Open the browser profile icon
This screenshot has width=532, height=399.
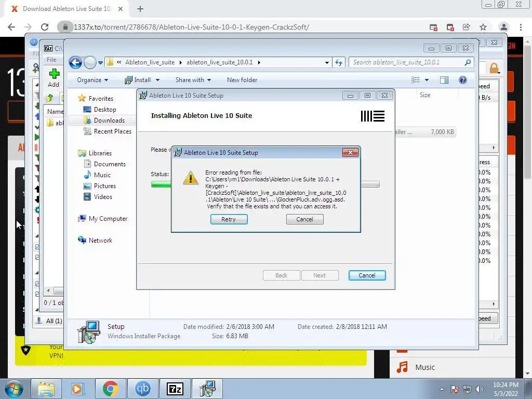504,27
